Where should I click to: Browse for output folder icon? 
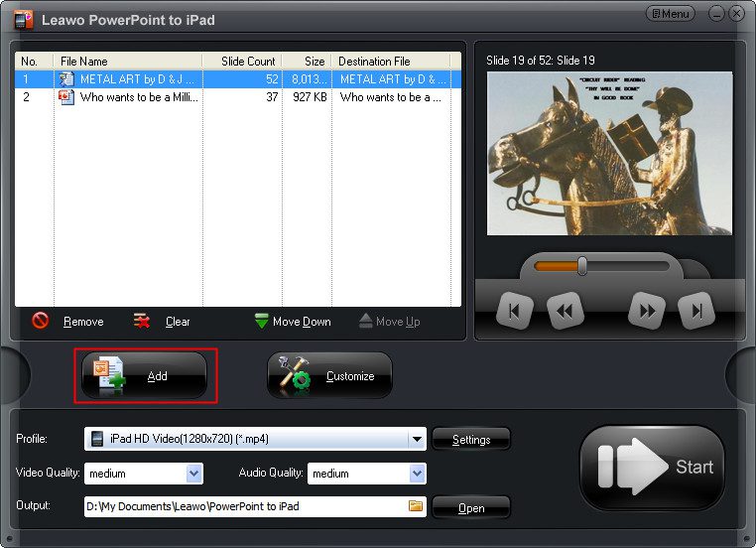point(416,506)
